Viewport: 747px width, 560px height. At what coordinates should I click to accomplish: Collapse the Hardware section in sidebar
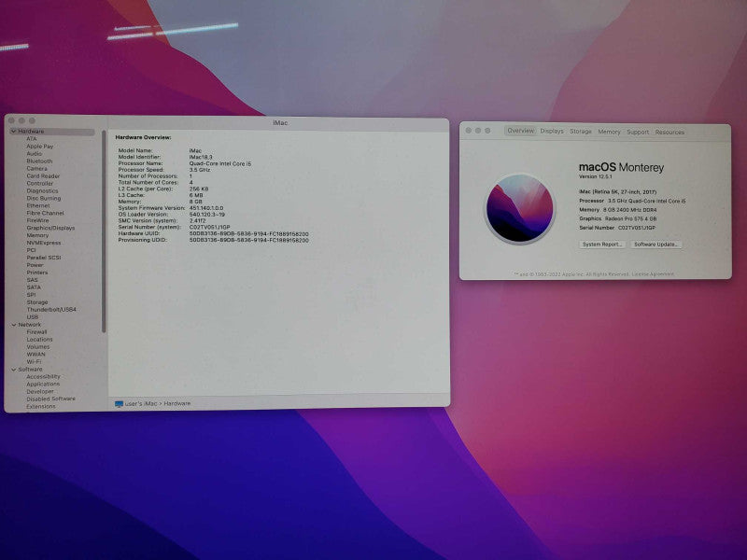tap(14, 131)
